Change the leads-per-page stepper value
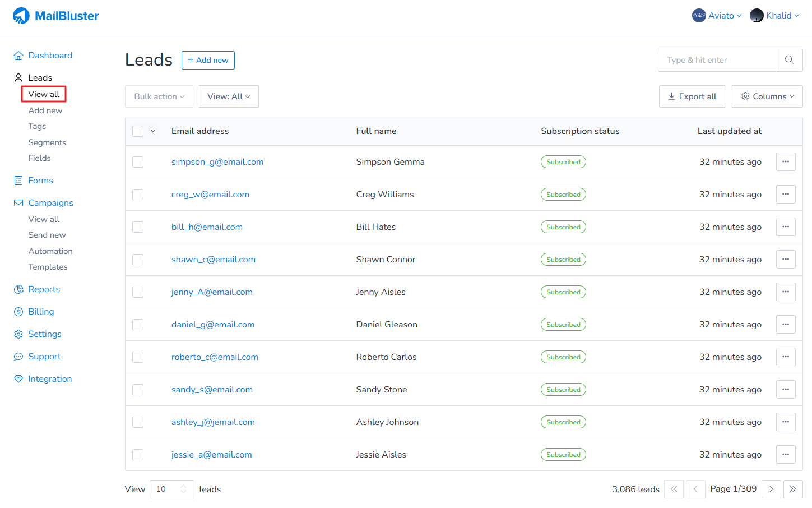The width and height of the screenshot is (812, 508). tap(183, 489)
